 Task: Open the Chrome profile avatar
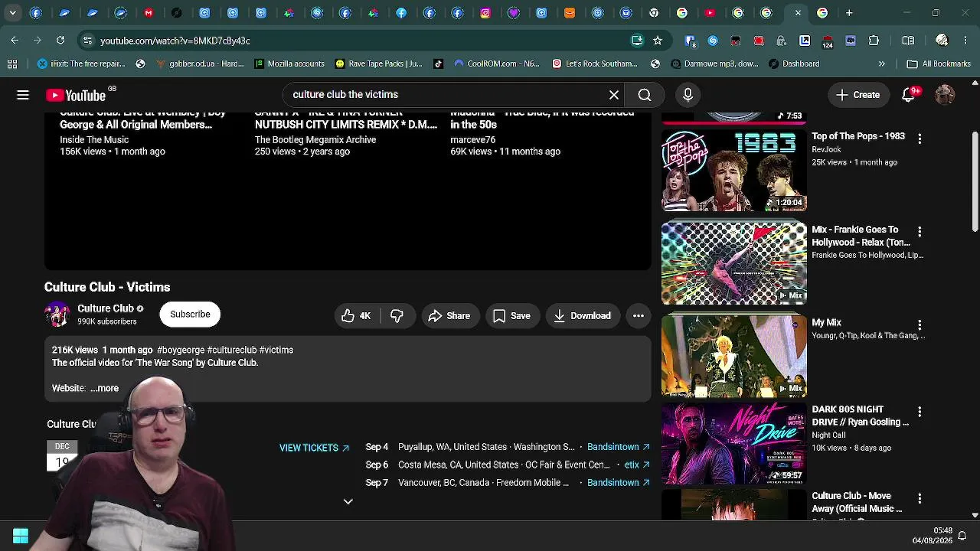(x=942, y=41)
